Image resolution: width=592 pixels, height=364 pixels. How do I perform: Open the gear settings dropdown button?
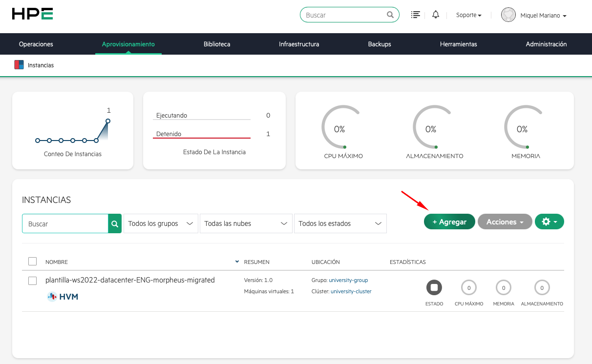point(550,222)
